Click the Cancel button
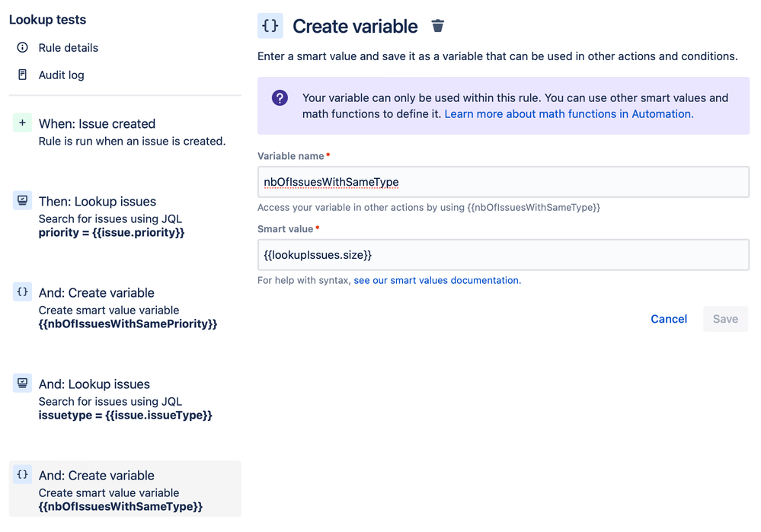The height and width of the screenshot is (532, 761). point(669,319)
